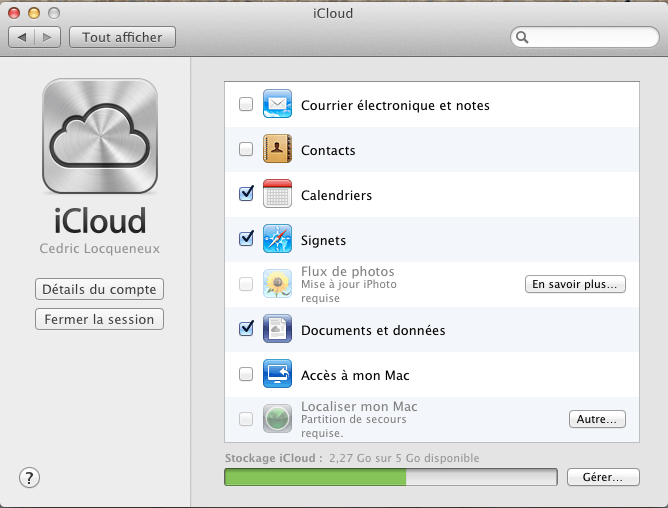Click the En savoir plus… button
The width and height of the screenshot is (668, 508).
pyautogui.click(x=575, y=284)
